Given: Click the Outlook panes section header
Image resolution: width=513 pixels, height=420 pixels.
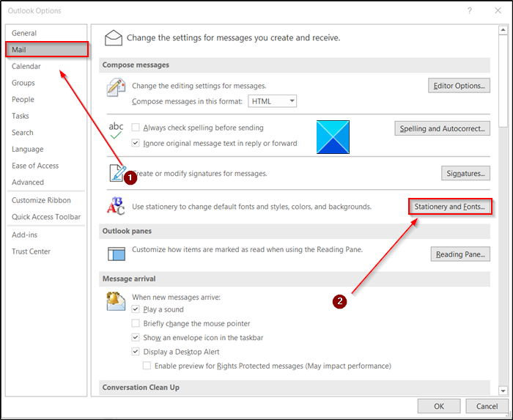Looking at the screenshot, I should tap(295, 231).
